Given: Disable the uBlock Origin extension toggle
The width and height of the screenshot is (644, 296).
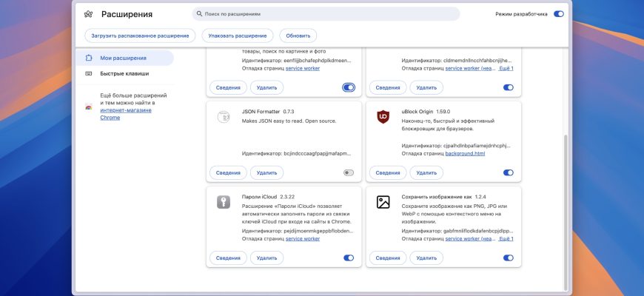Looking at the screenshot, I should pos(508,172).
